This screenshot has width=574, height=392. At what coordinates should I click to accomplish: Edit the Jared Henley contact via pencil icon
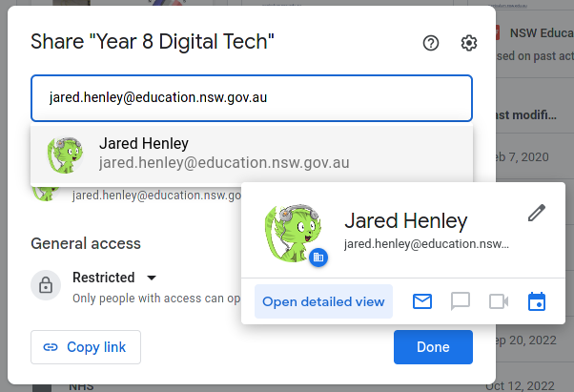click(537, 213)
